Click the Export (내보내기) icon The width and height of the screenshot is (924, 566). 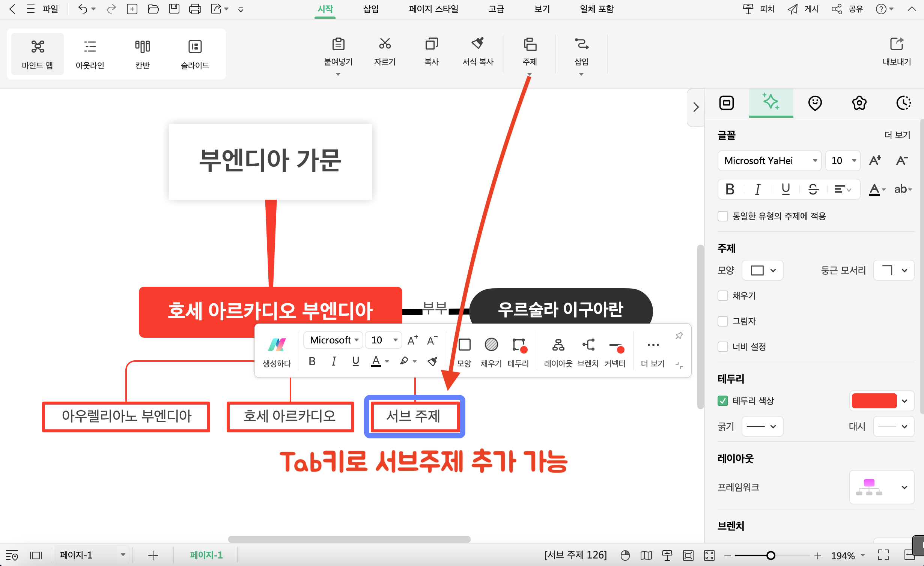(x=897, y=44)
